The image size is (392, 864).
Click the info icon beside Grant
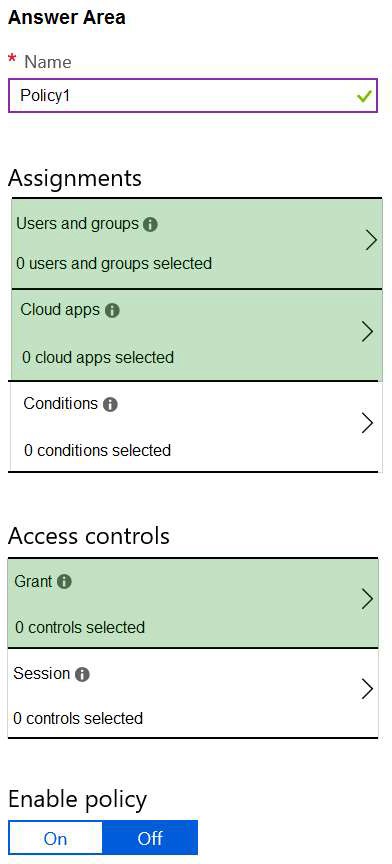[65, 582]
